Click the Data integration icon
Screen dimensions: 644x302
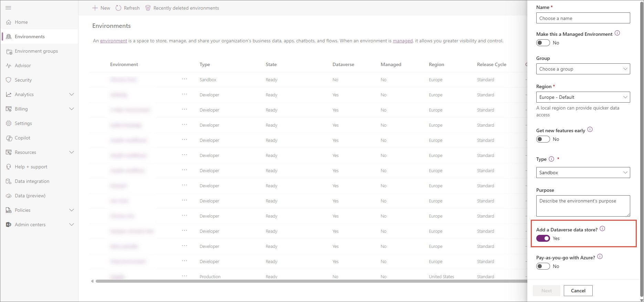(x=9, y=181)
